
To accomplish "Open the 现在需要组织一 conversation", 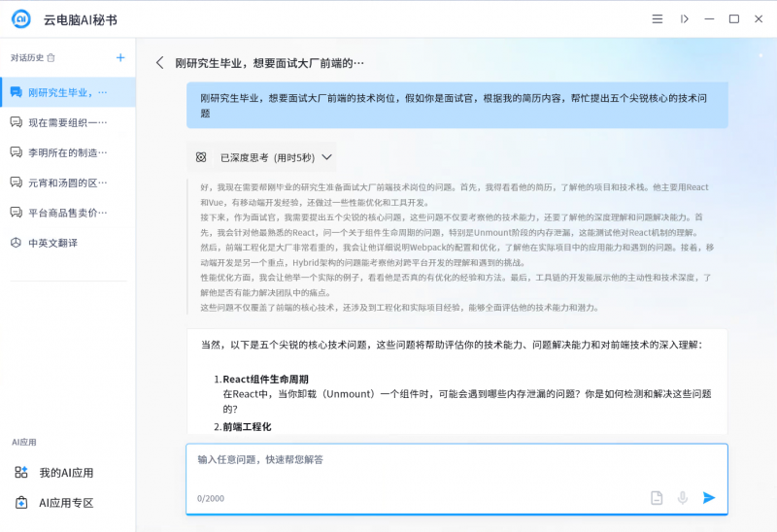I will click(x=66, y=122).
